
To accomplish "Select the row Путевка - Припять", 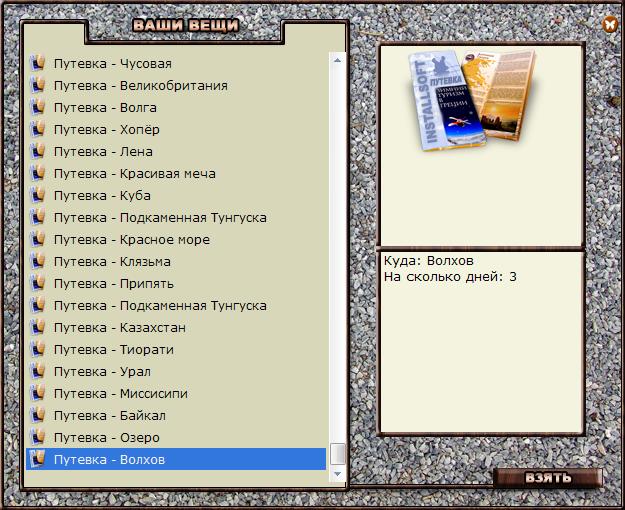I will click(176, 284).
